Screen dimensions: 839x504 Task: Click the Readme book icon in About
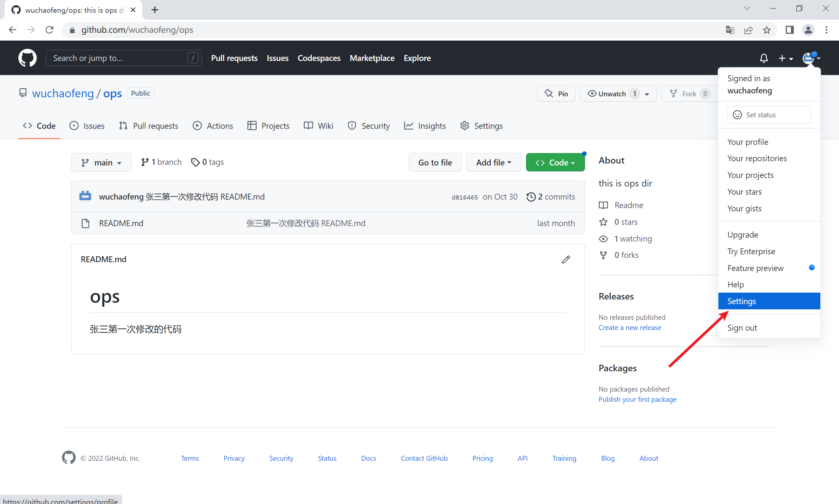click(x=603, y=205)
